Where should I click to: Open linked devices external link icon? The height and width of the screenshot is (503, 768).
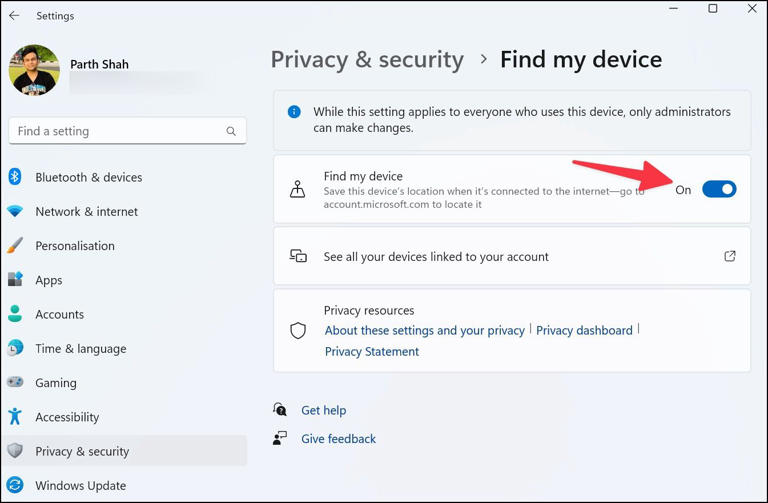tap(730, 256)
